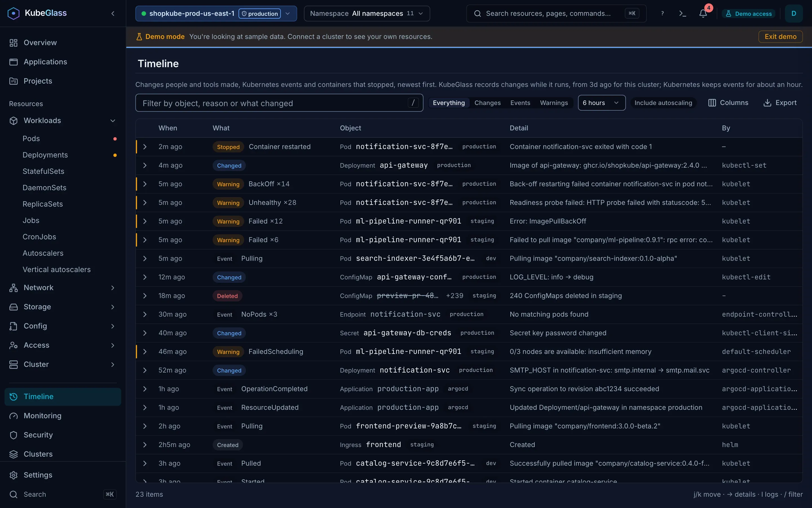Image resolution: width=812 pixels, height=508 pixels.
Task: Click 'Error: ImagePullBackOff' detail
Action: [x=548, y=221]
